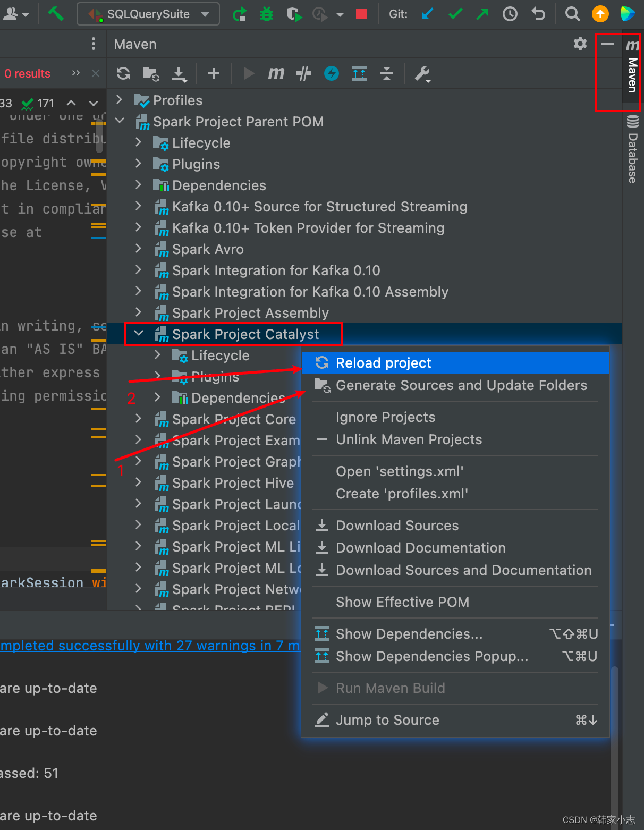The image size is (644, 830).
Task: Toggle Offline Mode in Maven toolbar
Action: 304,73
